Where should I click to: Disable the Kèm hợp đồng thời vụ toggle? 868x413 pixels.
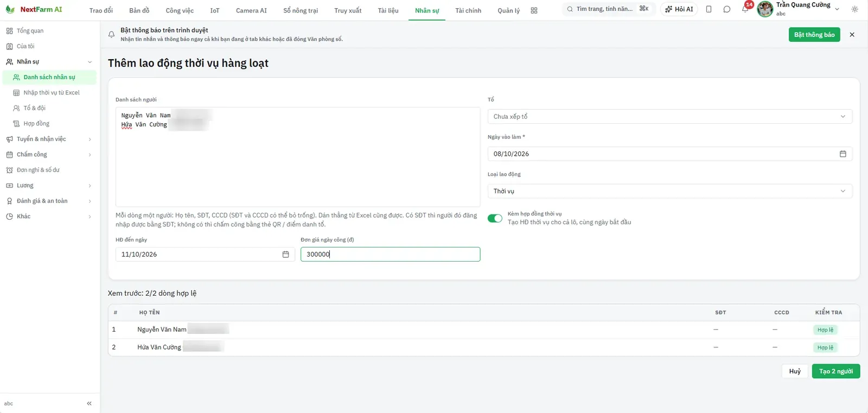point(495,218)
